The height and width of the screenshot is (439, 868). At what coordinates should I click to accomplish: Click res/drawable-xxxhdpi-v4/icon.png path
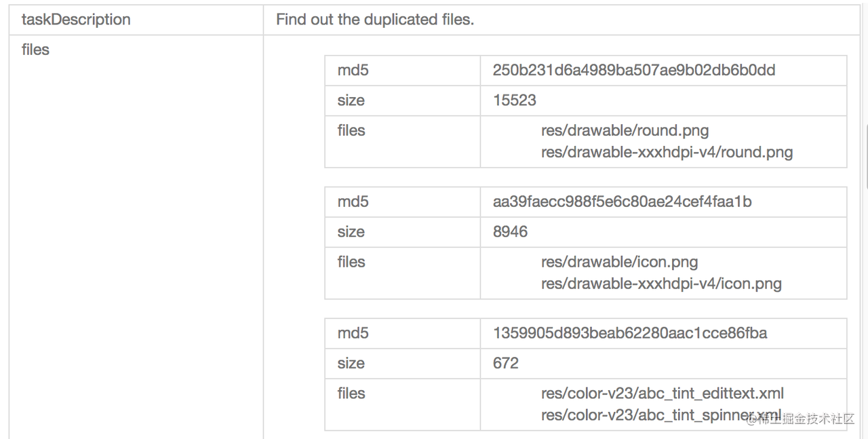coord(661,284)
